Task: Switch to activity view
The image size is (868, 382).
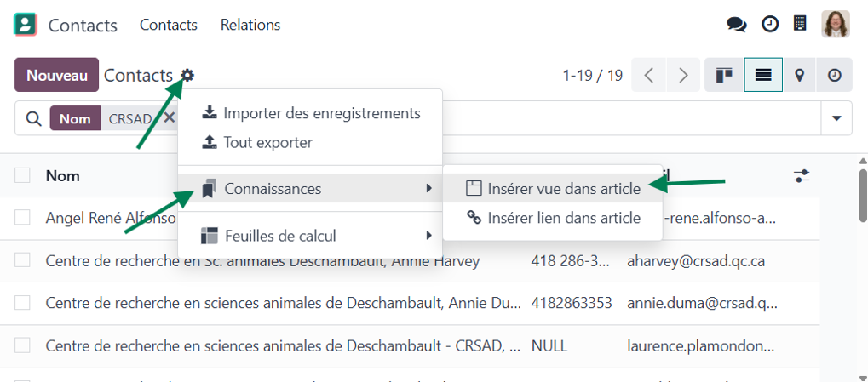Action: tap(834, 75)
